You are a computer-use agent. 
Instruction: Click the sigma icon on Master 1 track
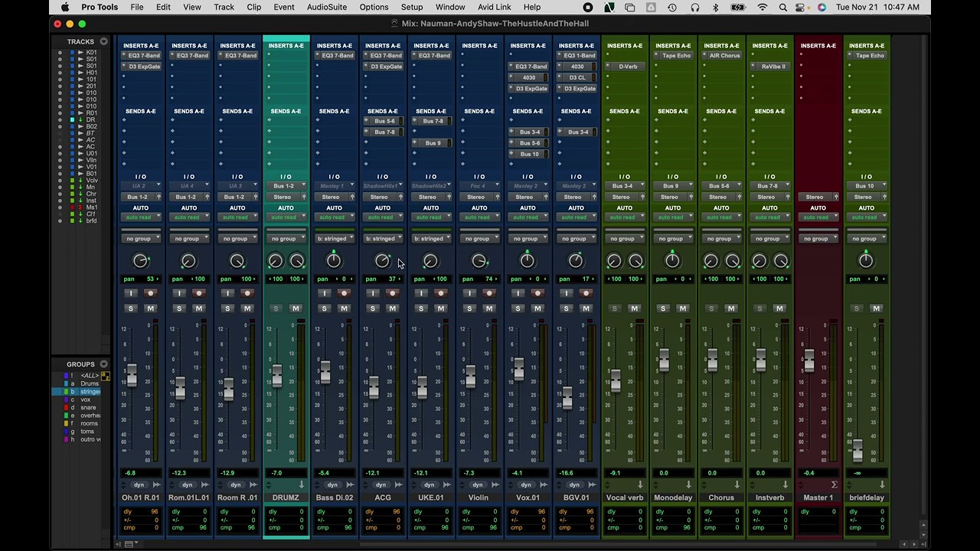pos(834,484)
